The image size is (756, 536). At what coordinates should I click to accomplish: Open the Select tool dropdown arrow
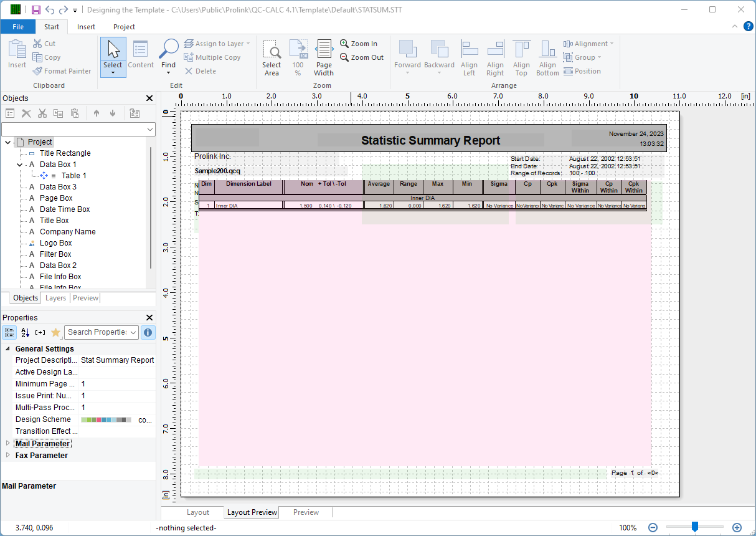tap(113, 73)
